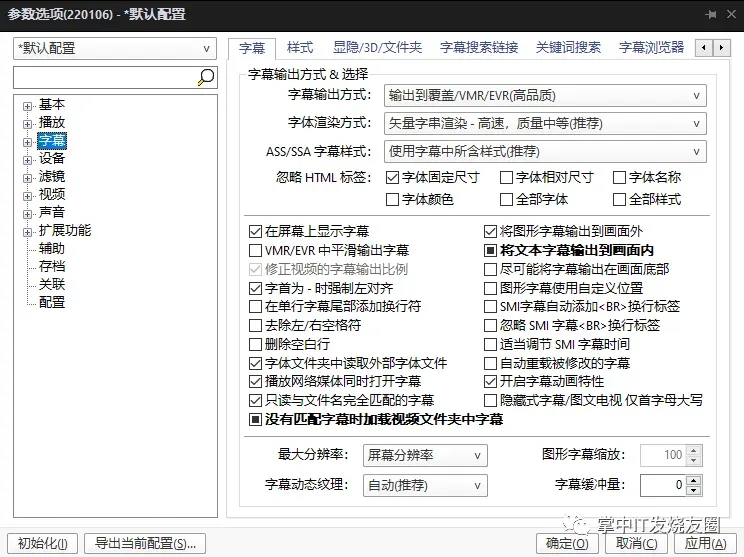Switch to the 字幕搜索链接 tab
Viewport: 744px width, 557px height.
479,47
